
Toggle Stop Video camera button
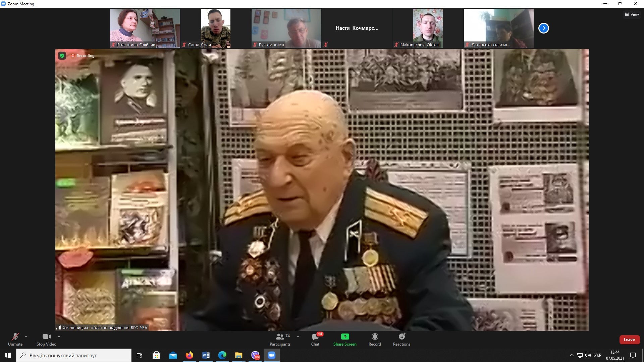[x=46, y=337]
